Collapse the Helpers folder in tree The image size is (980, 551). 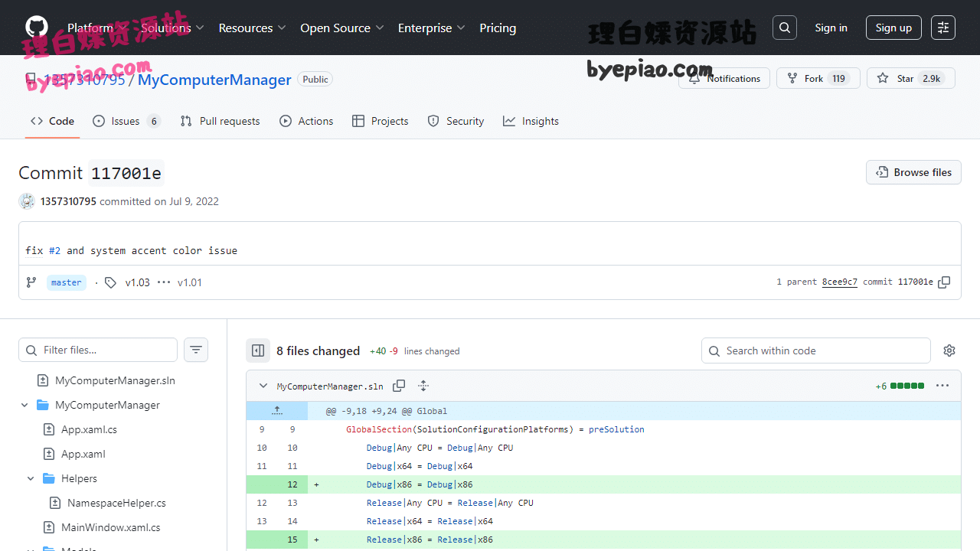[31, 478]
